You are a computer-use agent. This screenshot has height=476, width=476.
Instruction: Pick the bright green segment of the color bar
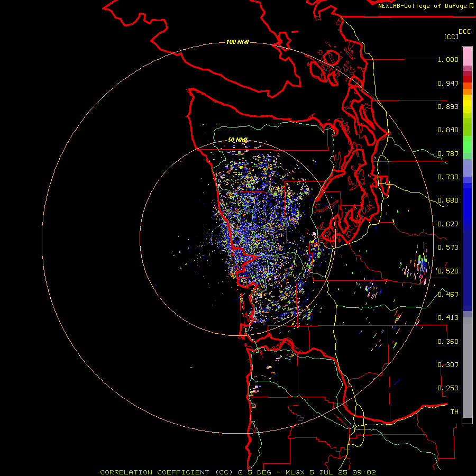pos(467,144)
